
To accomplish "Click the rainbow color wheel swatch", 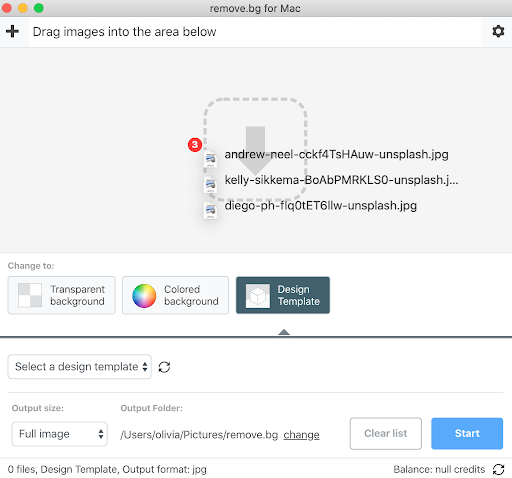I will click(x=144, y=296).
